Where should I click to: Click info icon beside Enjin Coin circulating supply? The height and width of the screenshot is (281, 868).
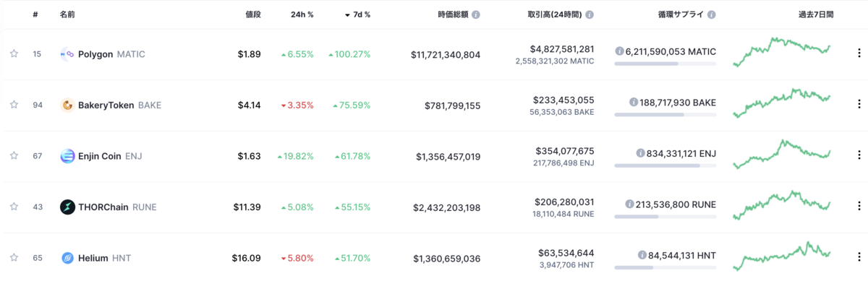(x=640, y=153)
